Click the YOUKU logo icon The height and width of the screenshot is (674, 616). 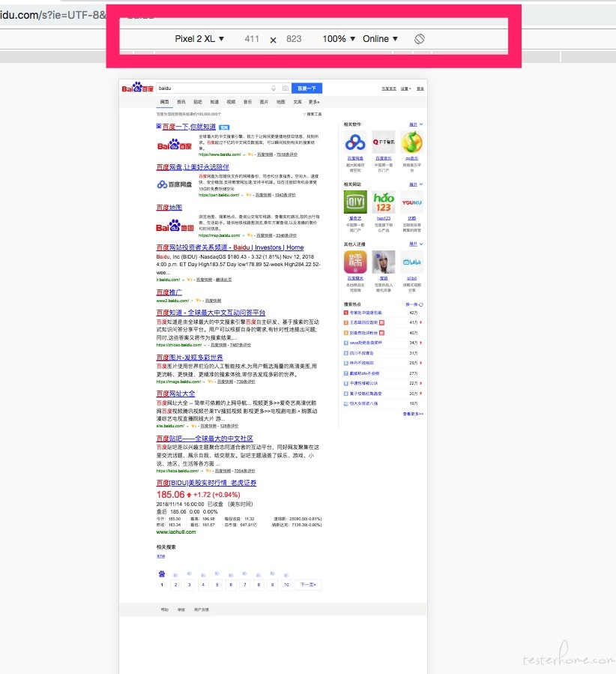click(412, 202)
